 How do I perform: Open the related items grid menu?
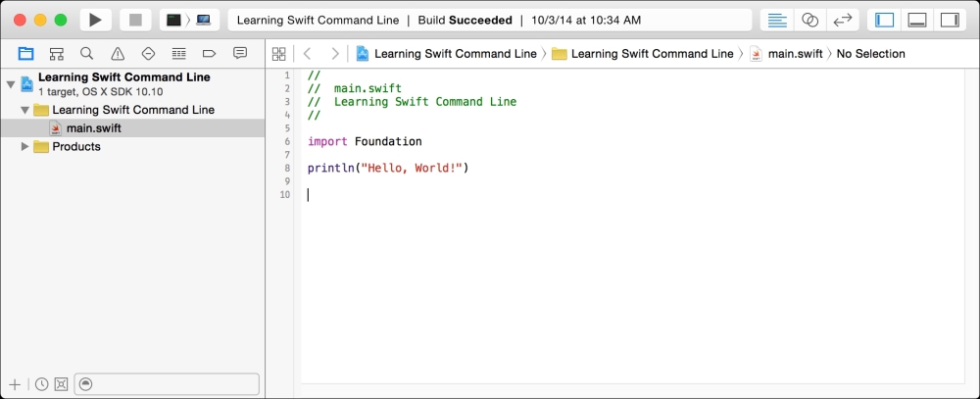pos(278,54)
